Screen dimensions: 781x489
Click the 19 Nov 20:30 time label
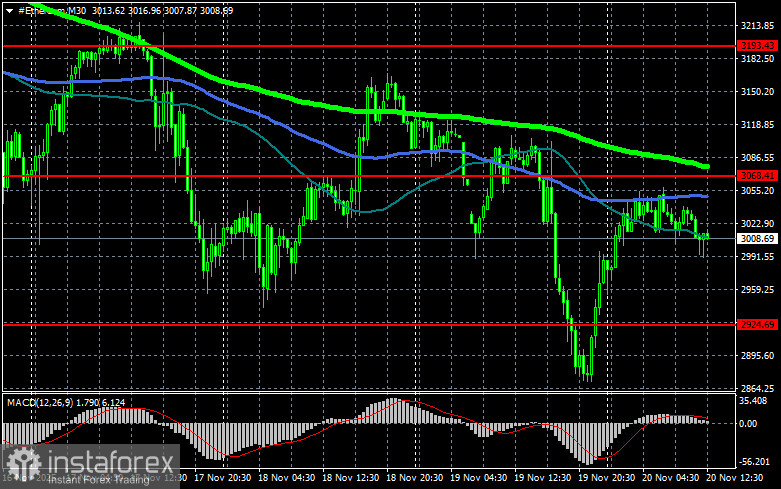[x=607, y=478]
